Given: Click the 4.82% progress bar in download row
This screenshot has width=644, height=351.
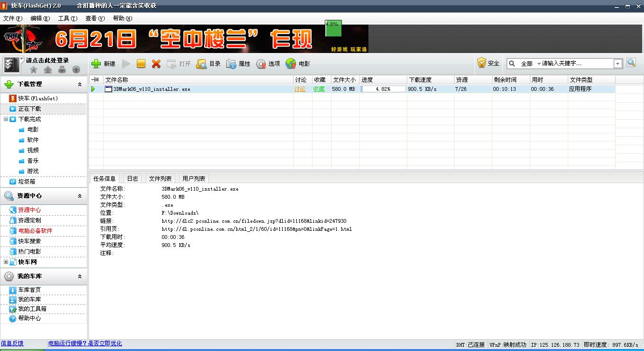Looking at the screenshot, I should 383,89.
